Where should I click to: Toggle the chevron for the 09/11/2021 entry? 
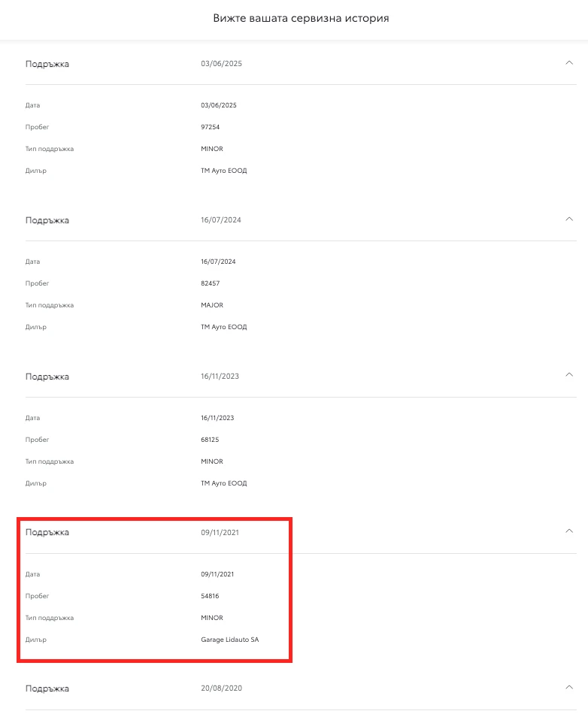[x=568, y=531]
